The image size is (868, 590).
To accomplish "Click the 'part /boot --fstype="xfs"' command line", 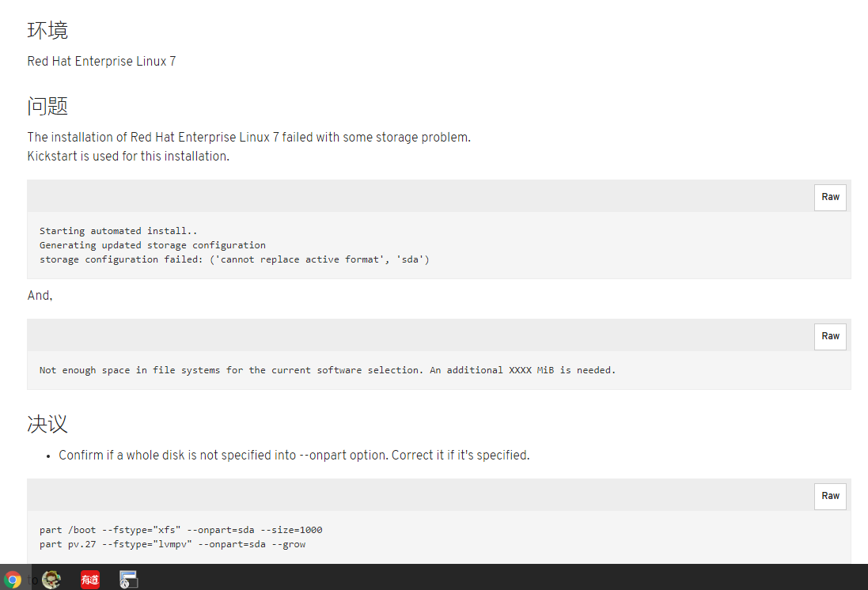I will click(x=181, y=530).
